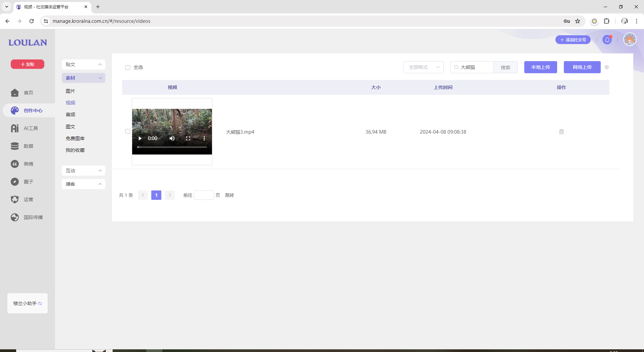Bookmark this page with star icon

578,21
